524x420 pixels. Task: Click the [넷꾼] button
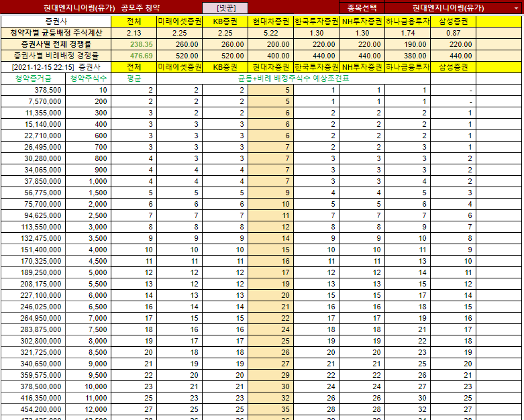click(225, 8)
